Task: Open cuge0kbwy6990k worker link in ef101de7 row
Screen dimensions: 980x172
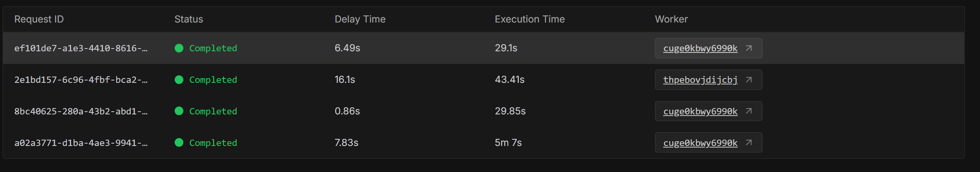Action: coord(700,48)
